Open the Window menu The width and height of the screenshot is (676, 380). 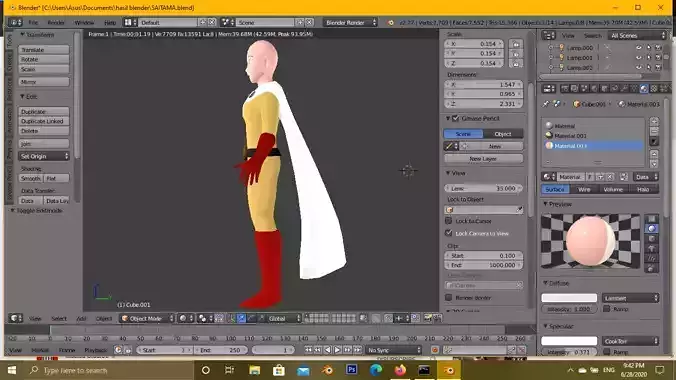[x=84, y=22]
